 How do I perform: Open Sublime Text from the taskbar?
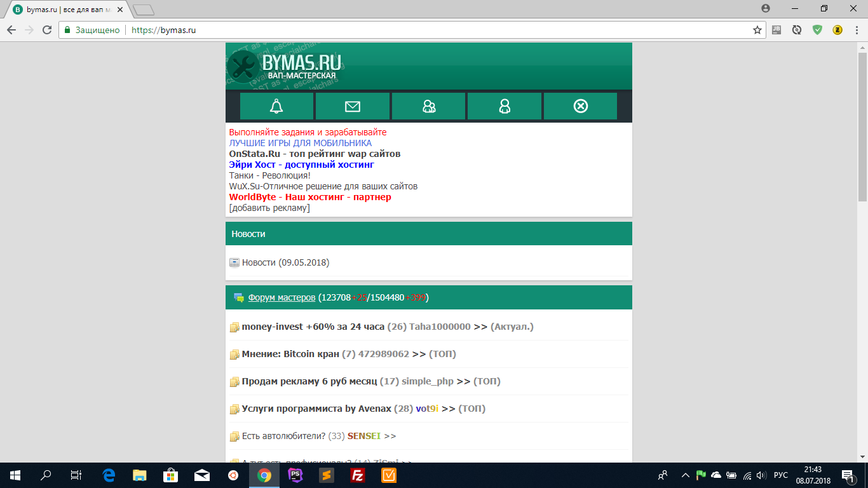[x=327, y=475]
